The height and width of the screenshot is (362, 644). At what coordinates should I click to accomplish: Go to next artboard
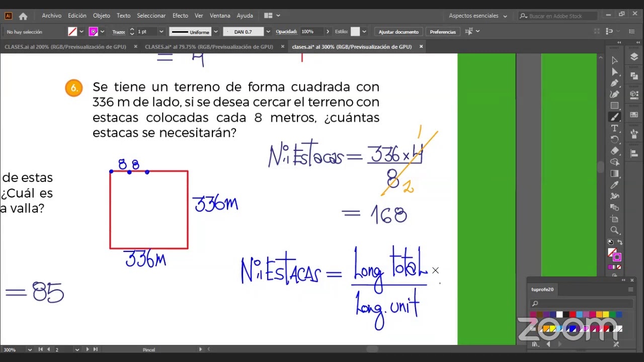(x=88, y=349)
